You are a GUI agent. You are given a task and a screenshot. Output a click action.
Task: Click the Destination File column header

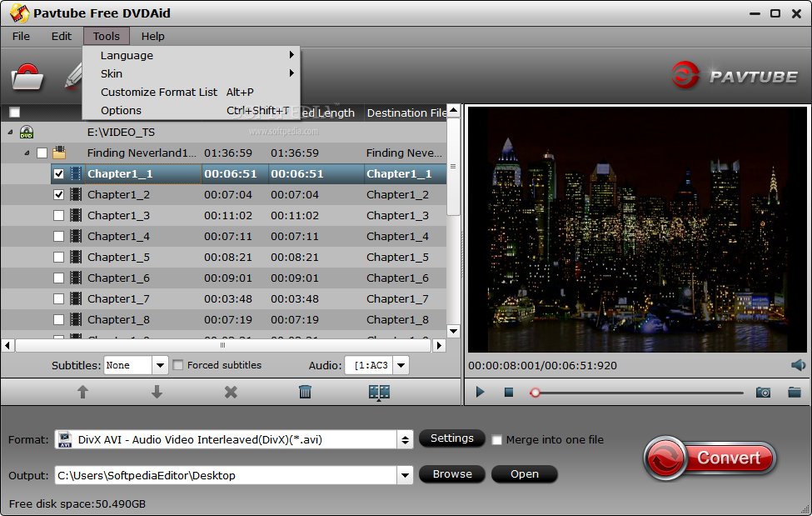tap(406, 113)
